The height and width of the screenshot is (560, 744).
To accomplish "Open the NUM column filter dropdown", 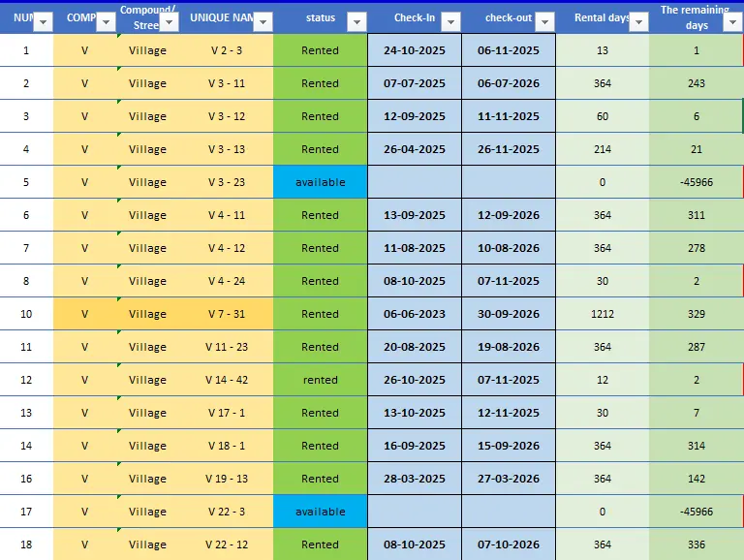I will pos(44,22).
